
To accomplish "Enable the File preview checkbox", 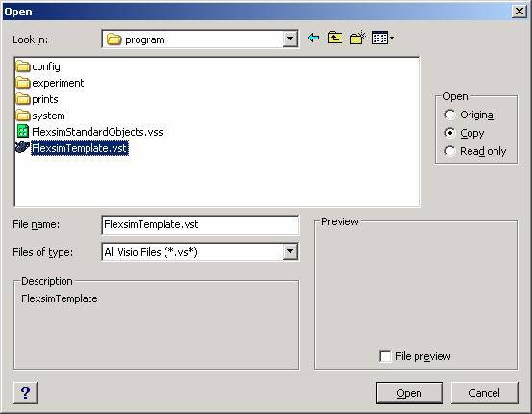I will [x=385, y=356].
